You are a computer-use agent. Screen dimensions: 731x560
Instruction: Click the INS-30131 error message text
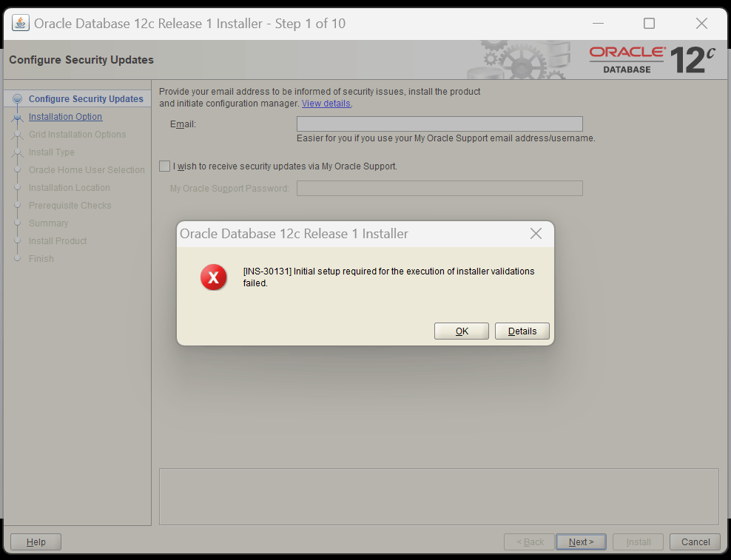point(389,277)
